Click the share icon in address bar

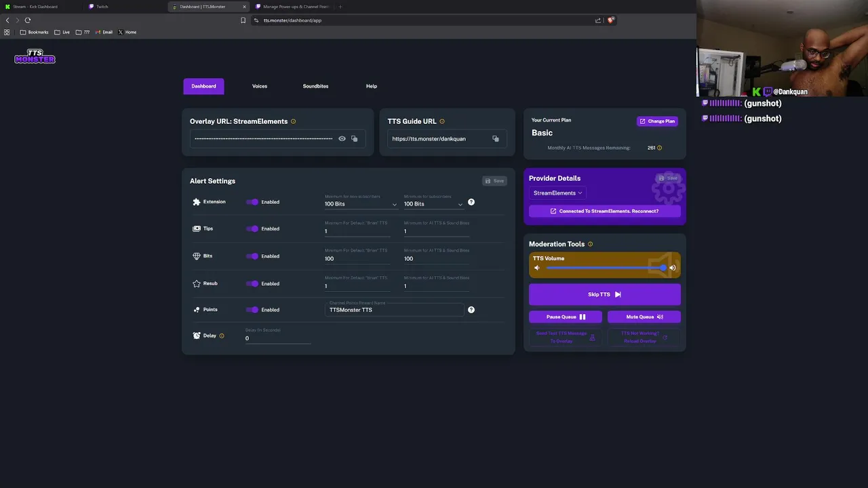click(598, 20)
